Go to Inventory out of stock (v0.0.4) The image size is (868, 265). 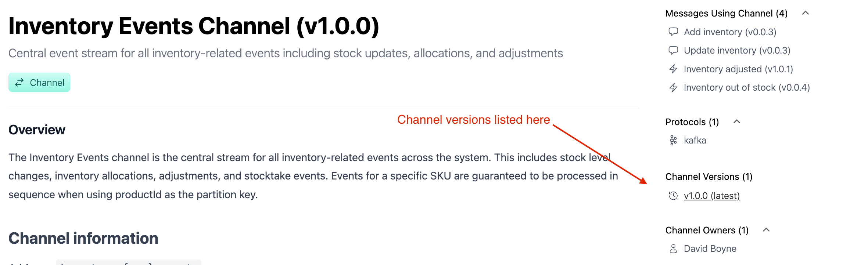(747, 87)
